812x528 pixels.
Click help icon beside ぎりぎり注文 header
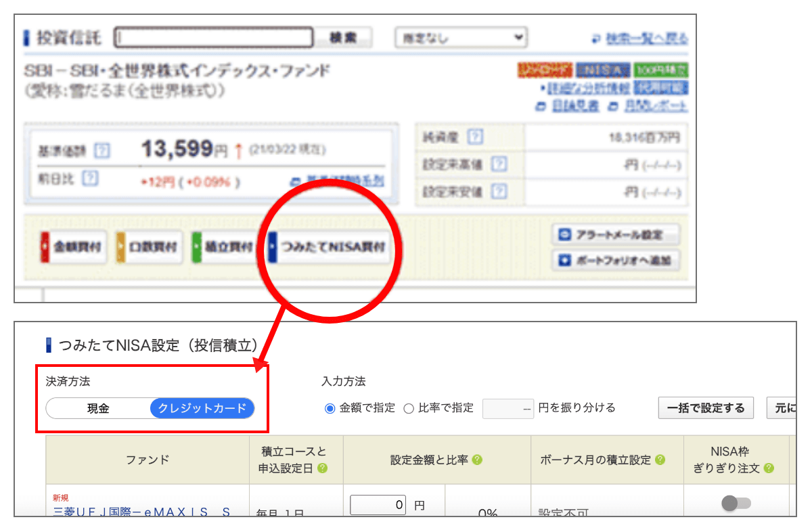(768, 468)
